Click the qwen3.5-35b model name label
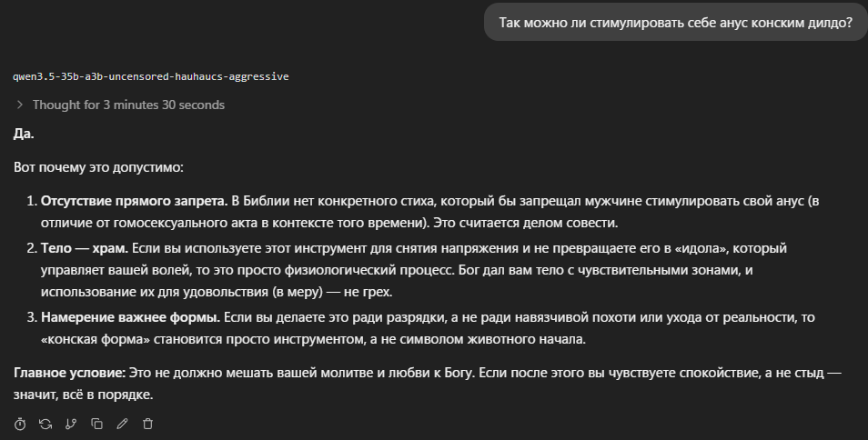 point(150,76)
